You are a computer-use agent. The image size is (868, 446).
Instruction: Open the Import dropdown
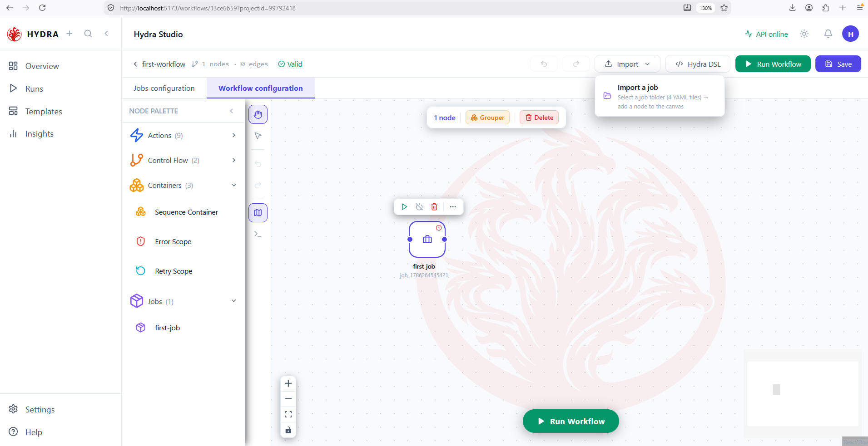[x=627, y=64]
